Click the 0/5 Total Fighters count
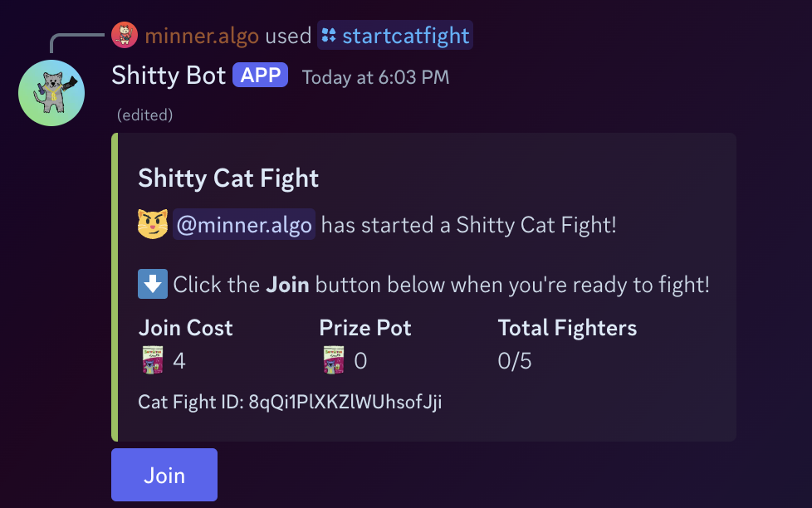This screenshot has height=508, width=812. point(515,361)
